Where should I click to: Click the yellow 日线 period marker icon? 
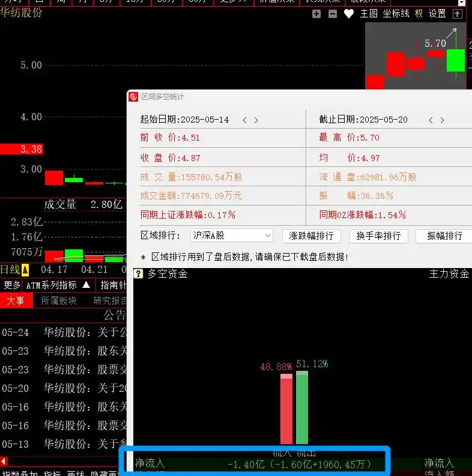click(25, 270)
